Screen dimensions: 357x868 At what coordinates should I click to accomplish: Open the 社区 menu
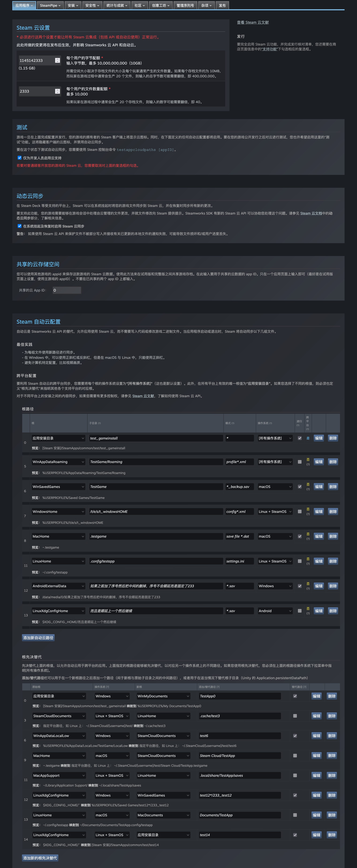tap(139, 5)
